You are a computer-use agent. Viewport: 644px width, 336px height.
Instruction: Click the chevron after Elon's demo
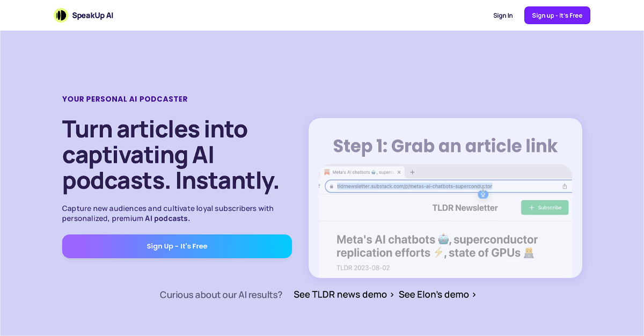(474, 295)
